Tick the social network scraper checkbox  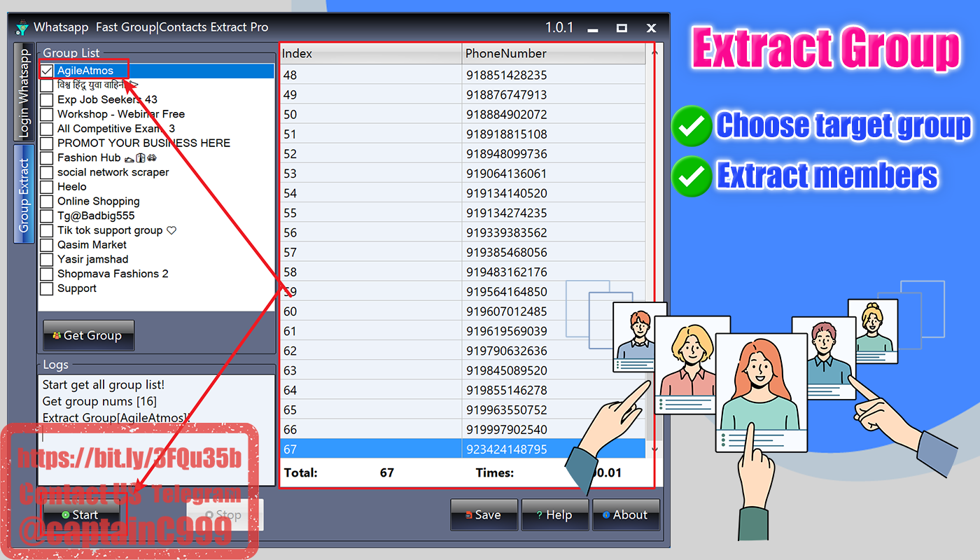pos(47,172)
